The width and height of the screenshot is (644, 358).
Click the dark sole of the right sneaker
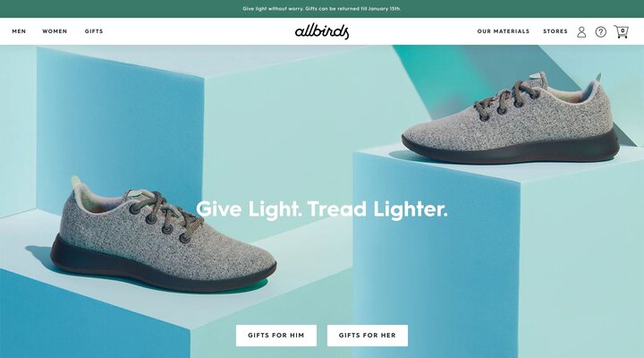point(511,149)
